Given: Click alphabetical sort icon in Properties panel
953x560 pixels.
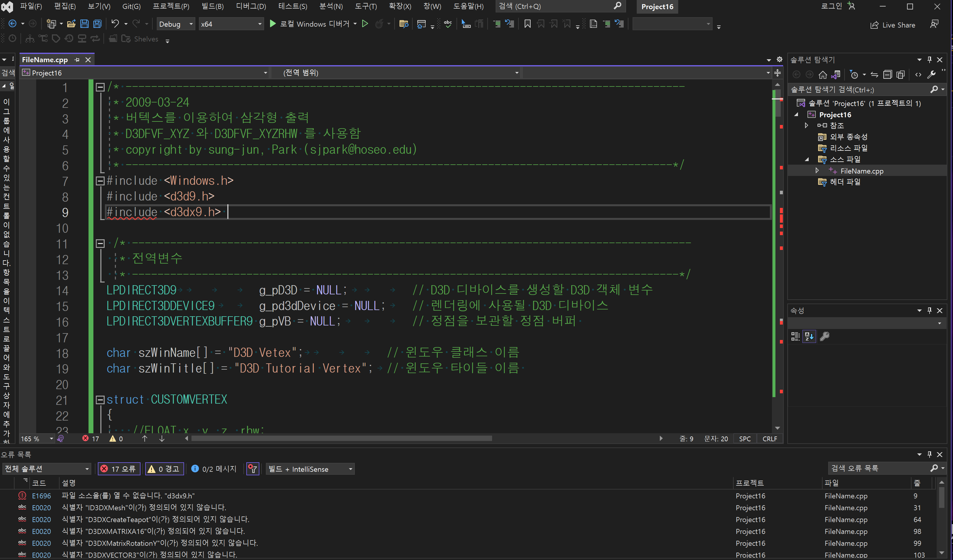Looking at the screenshot, I should click(809, 336).
